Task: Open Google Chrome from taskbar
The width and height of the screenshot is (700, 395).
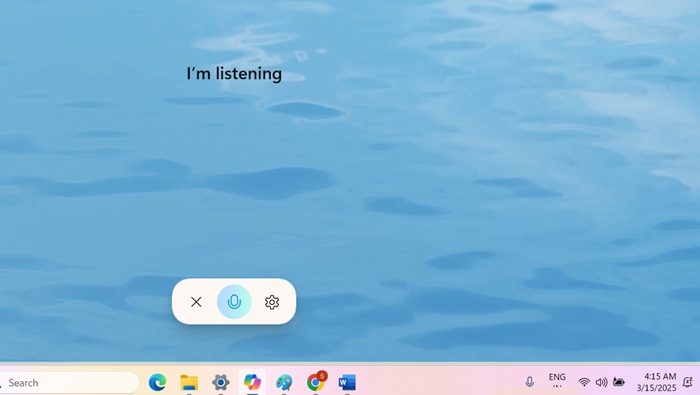Action: [316, 382]
